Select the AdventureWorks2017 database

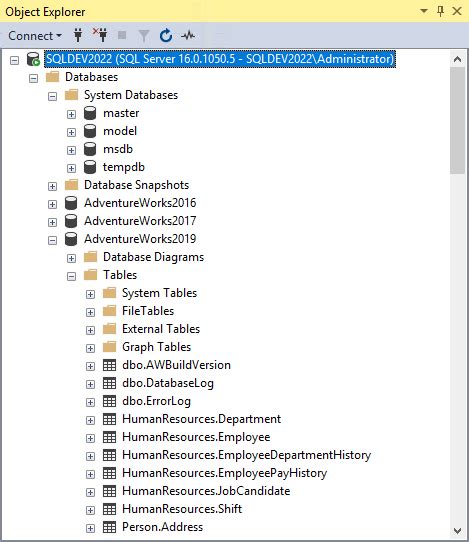tap(140, 221)
